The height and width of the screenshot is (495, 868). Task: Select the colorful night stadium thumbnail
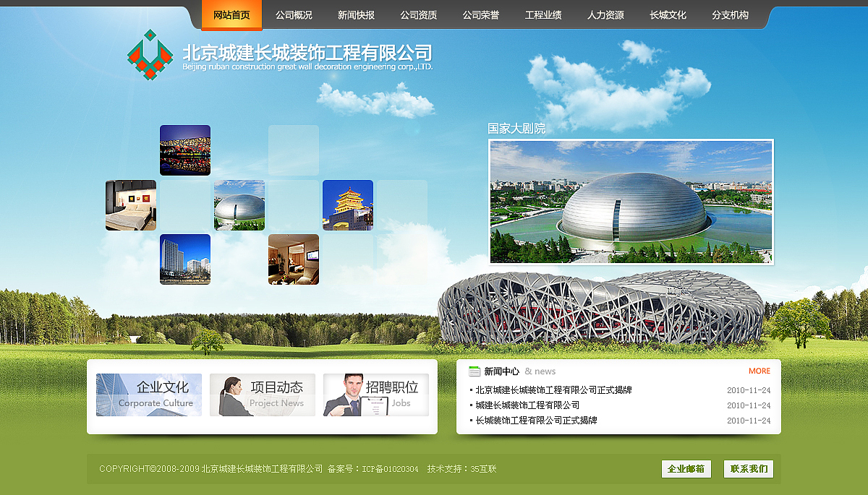(x=185, y=150)
